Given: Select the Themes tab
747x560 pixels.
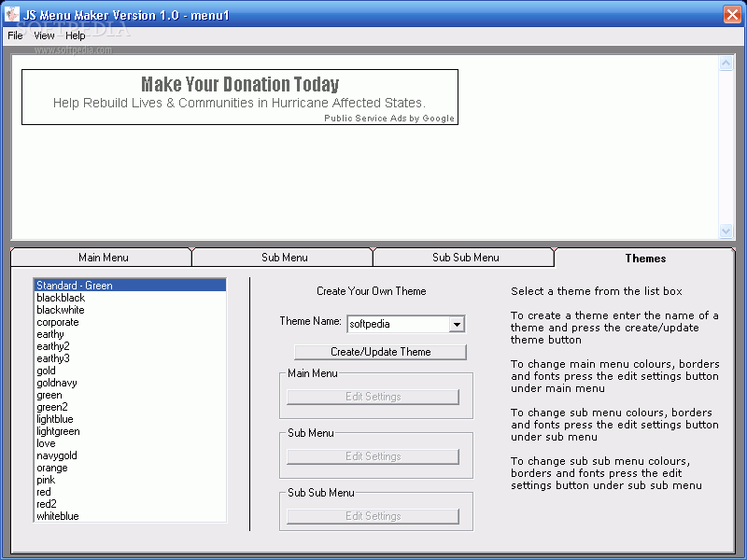Looking at the screenshot, I should tap(645, 259).
